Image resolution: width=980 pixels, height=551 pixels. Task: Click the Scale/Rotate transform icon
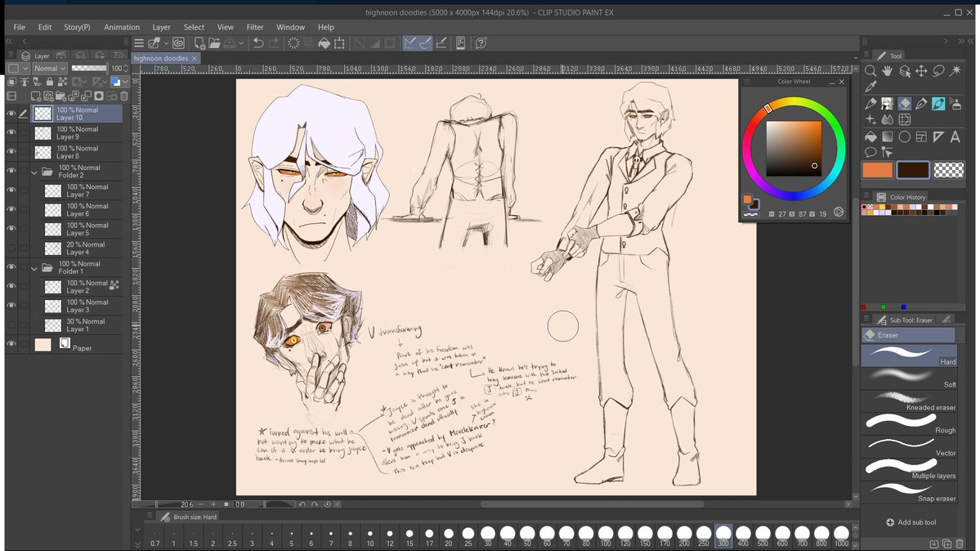pyautogui.click(x=339, y=43)
